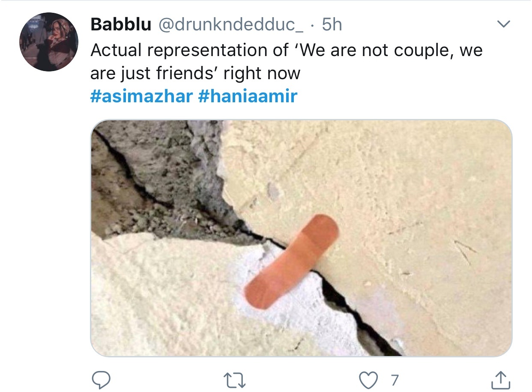Follow the #haniaamir hashtag link
The image size is (532, 392).
tap(248, 96)
